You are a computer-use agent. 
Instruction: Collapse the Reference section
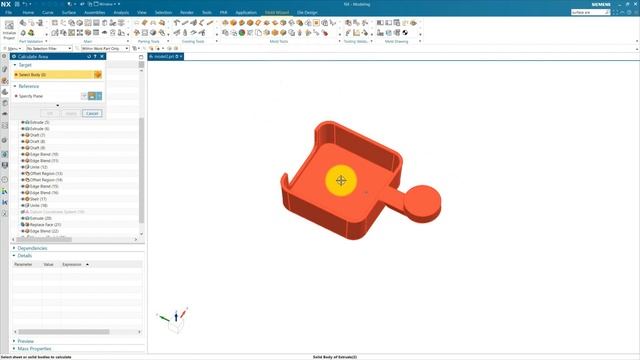click(15, 86)
